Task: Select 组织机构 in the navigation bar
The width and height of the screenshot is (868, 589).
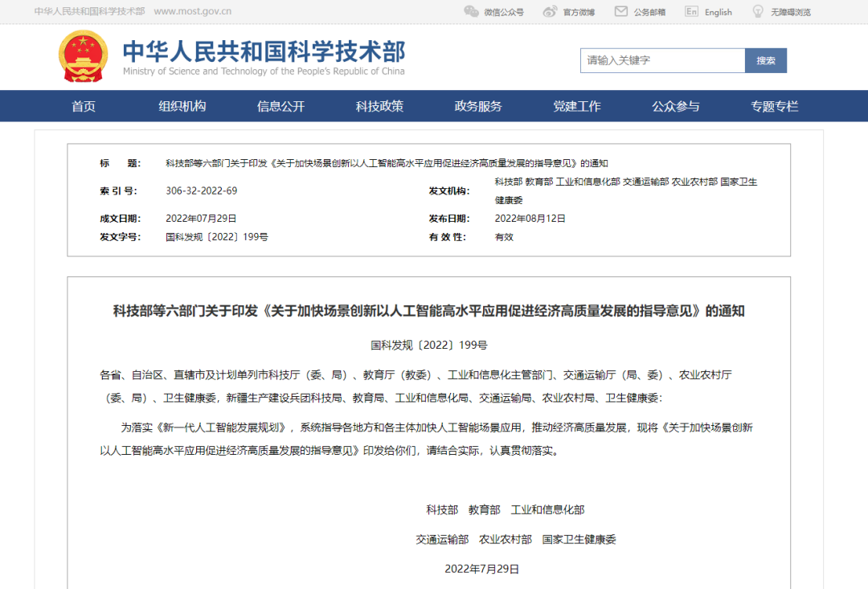Action: tap(182, 106)
